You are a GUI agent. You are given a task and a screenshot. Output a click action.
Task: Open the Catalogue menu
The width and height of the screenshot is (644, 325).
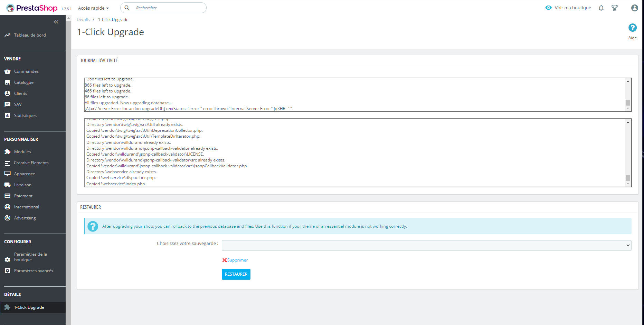(24, 82)
